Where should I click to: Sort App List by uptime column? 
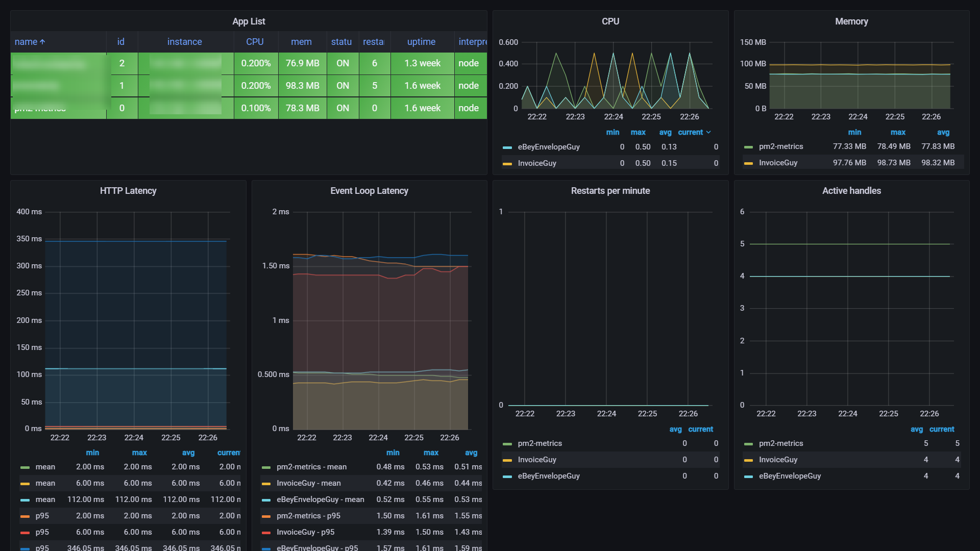pyautogui.click(x=421, y=42)
